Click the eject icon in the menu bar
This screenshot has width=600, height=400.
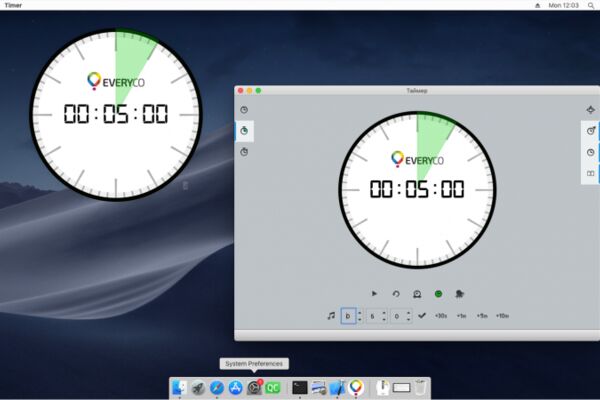pyautogui.click(x=538, y=5)
